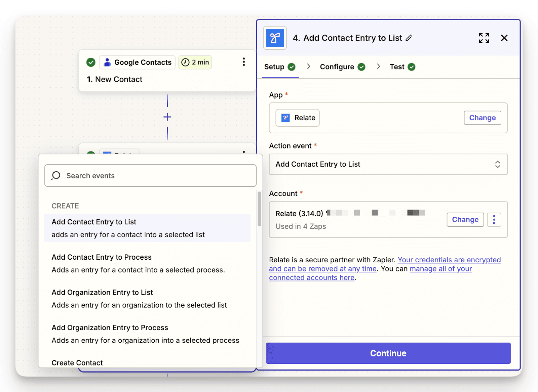The width and height of the screenshot is (538, 392).
Task: Click 'Used in 4 Zaps' text
Action: click(301, 226)
